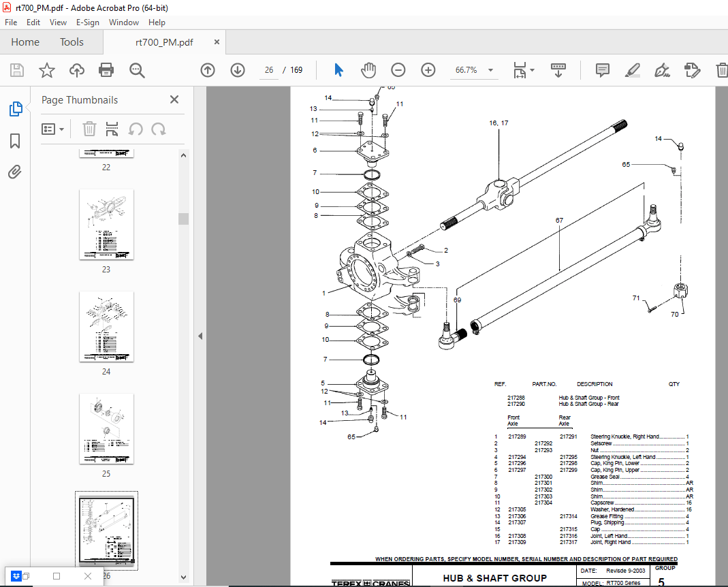Open the Fill & Sign tool

tap(662, 69)
